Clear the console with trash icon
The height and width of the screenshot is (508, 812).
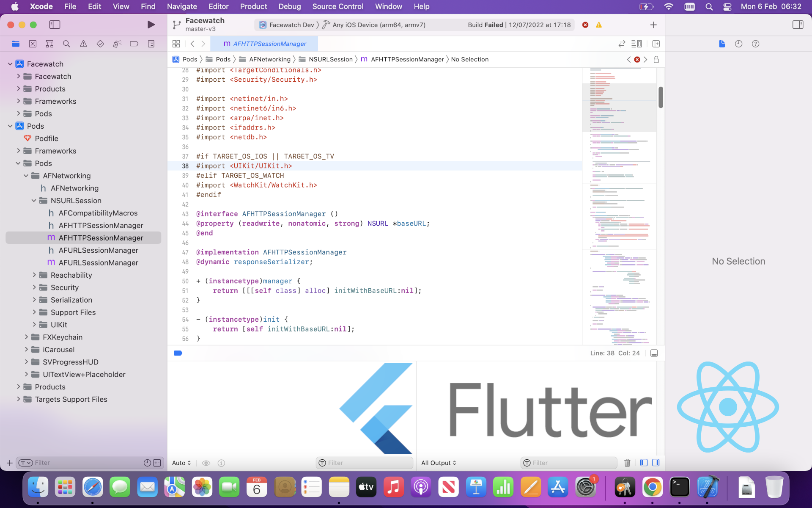[x=627, y=463]
